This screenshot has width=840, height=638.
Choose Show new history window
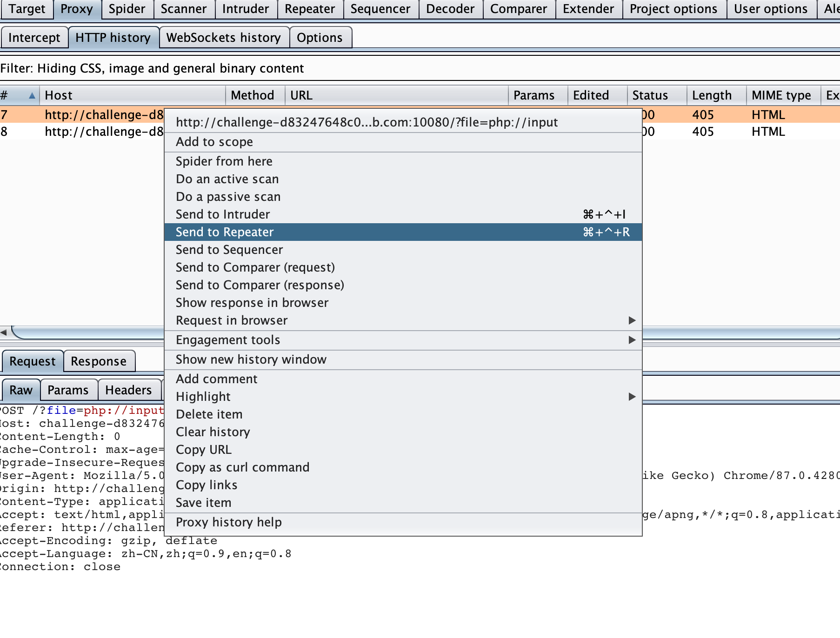[x=403, y=359]
